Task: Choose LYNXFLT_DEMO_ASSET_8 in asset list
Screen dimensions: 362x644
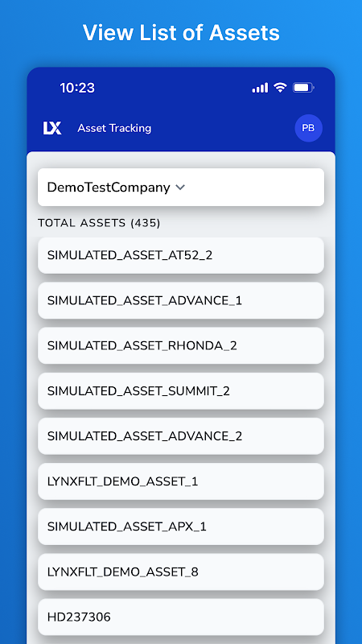Action: (181, 572)
